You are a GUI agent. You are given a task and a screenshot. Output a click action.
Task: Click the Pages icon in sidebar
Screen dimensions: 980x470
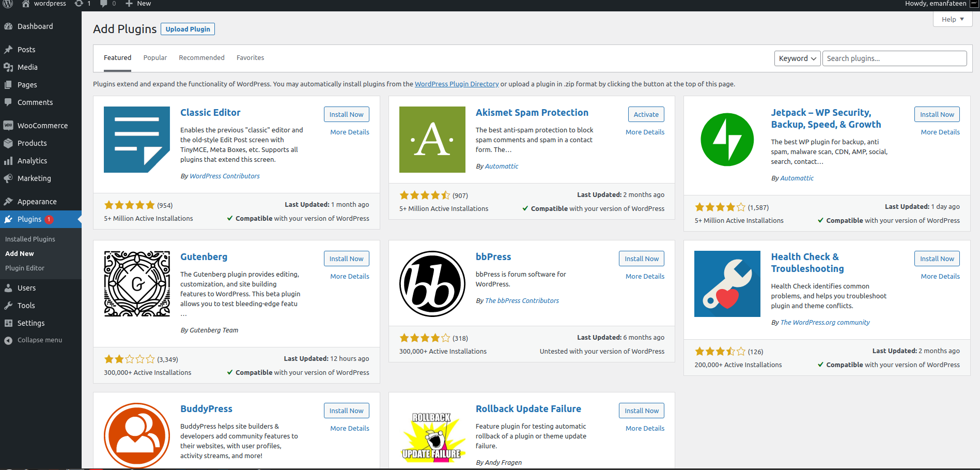(x=8, y=85)
